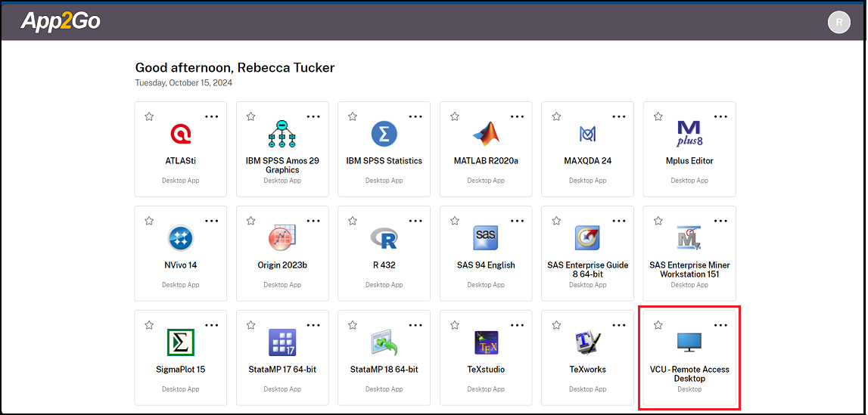The width and height of the screenshot is (868, 415).
Task: Open the StataMP 18 64-bit icon
Action: click(x=384, y=342)
